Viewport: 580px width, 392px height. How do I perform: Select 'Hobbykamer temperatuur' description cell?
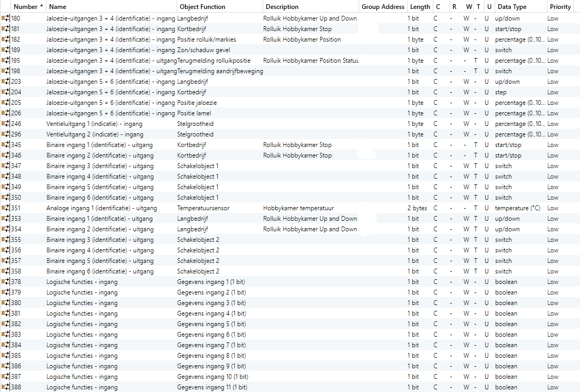(298, 208)
